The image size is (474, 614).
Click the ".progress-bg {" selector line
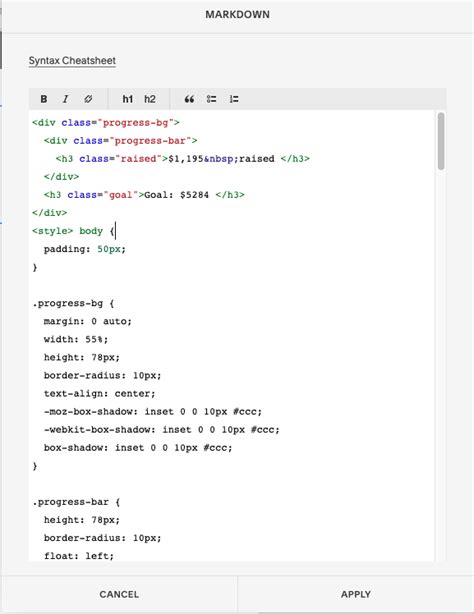coord(73,303)
